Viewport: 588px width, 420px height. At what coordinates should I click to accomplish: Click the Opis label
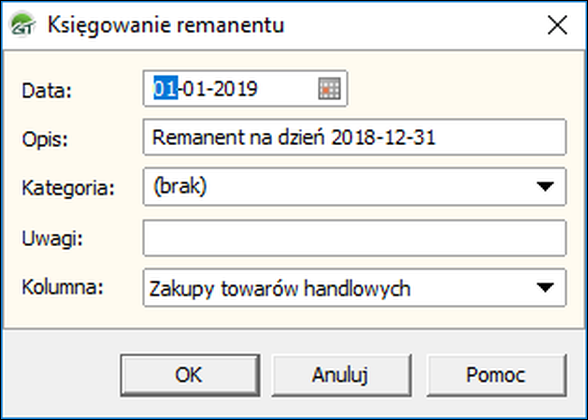pyautogui.click(x=45, y=140)
